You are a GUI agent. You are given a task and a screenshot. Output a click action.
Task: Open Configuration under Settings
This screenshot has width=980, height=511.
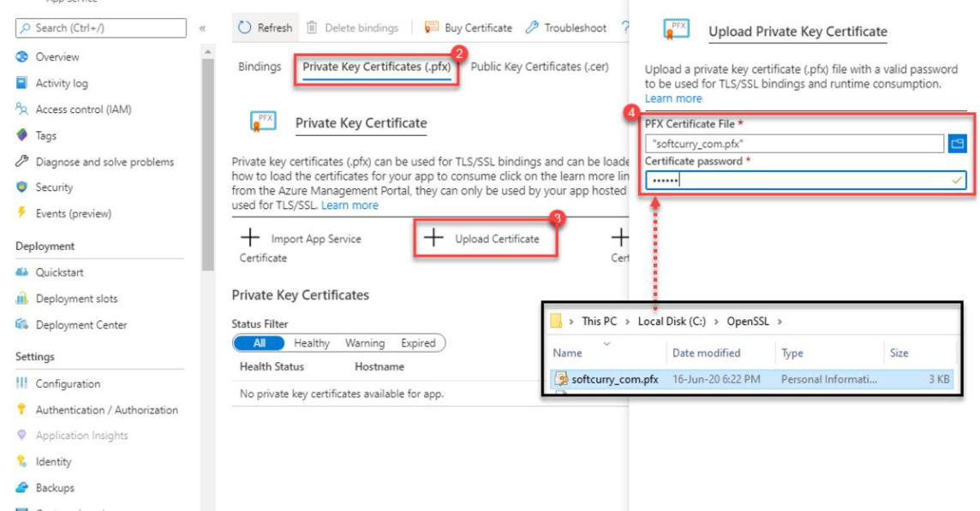68,383
